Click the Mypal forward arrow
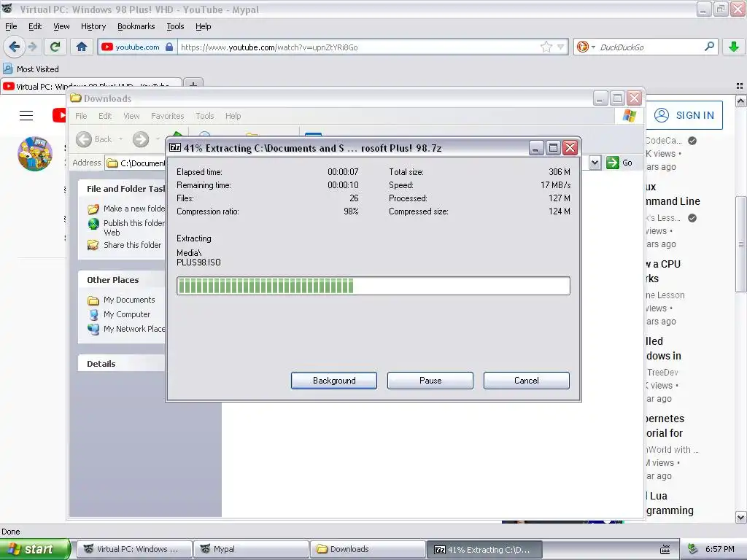The width and height of the screenshot is (747, 560). click(32, 47)
